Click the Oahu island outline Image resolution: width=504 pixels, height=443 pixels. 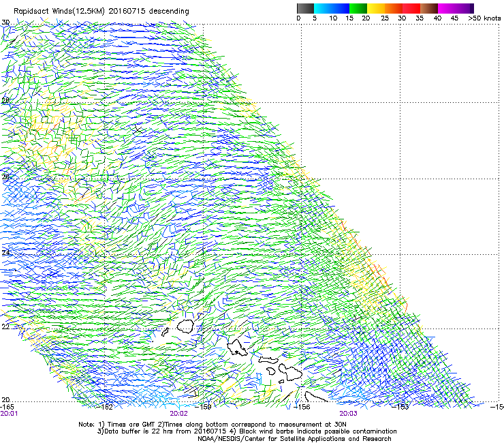[x=237, y=348]
